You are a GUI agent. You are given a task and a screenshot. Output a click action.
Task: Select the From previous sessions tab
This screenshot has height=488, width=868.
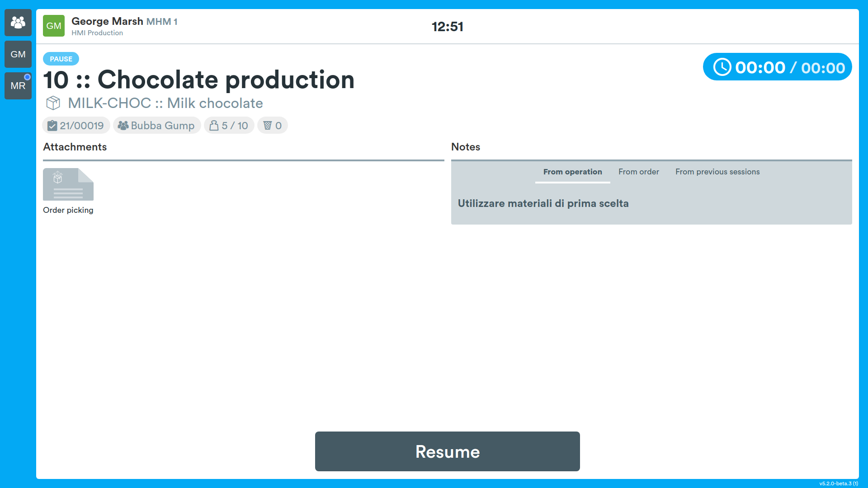click(x=717, y=172)
